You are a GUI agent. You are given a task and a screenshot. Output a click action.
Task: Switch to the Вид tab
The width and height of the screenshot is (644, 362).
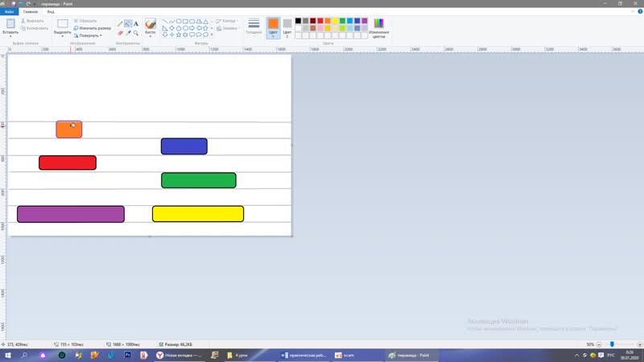coord(51,12)
